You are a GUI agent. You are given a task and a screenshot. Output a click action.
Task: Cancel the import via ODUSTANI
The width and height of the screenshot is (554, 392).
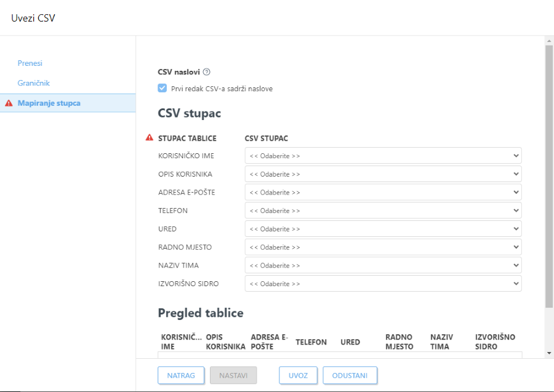pos(350,375)
